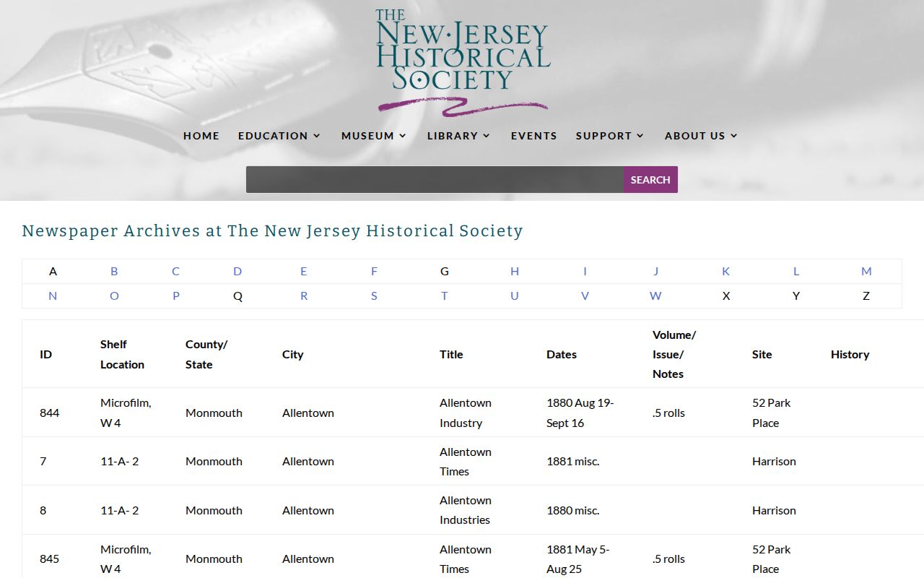
Task: Click the New Jersey Historical Society logo
Action: click(463, 62)
